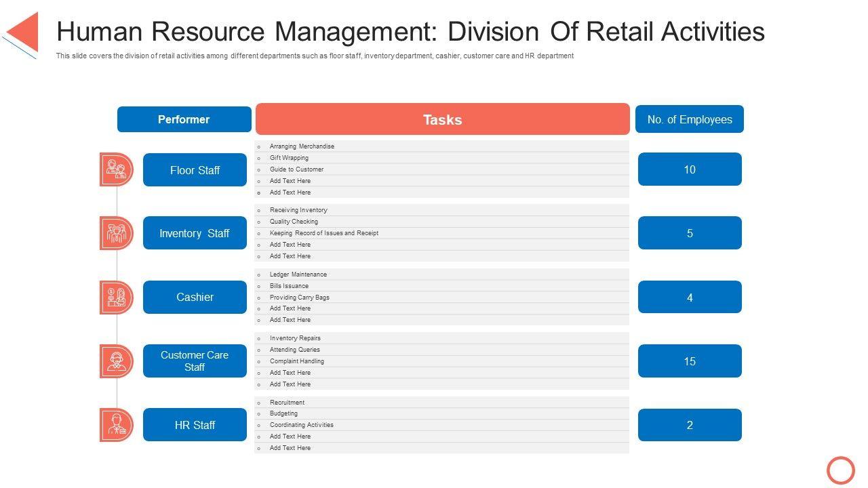Select the Performer header box
This screenshot has width=868, height=488.
(x=184, y=119)
